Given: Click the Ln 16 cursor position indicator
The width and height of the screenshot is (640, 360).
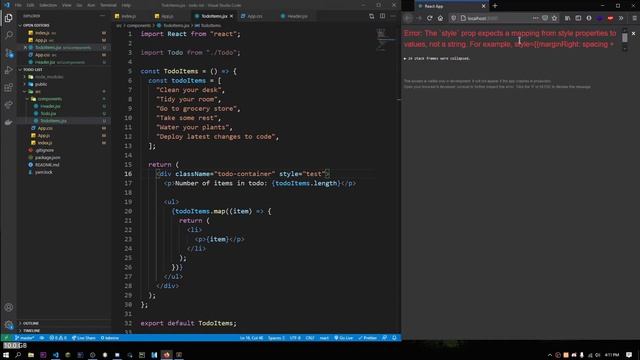Looking at the screenshot, I should tap(251, 338).
